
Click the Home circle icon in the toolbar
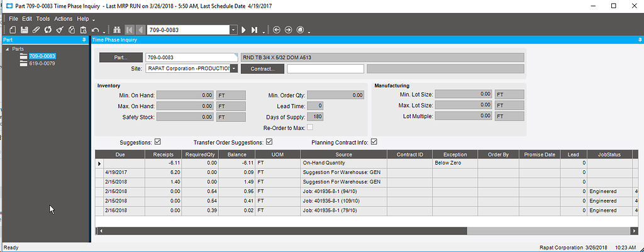[x=301, y=30]
